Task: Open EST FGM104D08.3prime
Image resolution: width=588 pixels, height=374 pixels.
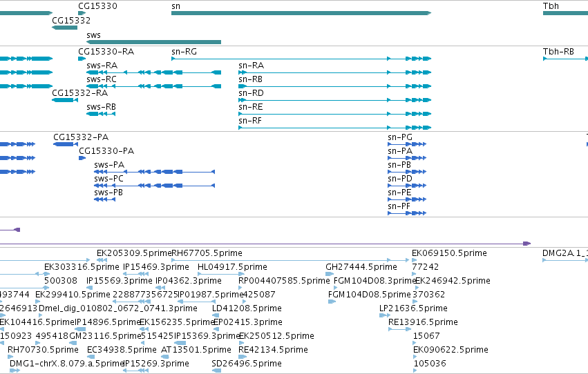Action: pyautogui.click(x=374, y=281)
